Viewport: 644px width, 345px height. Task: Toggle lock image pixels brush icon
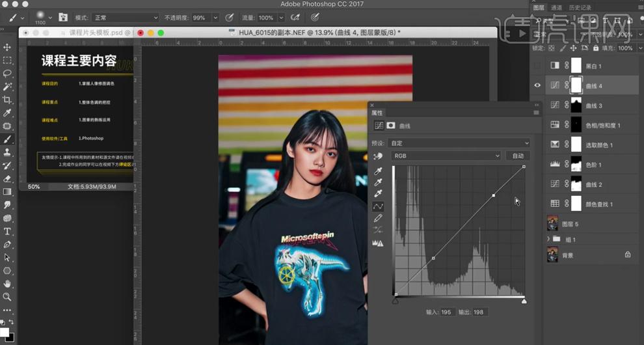563,48
